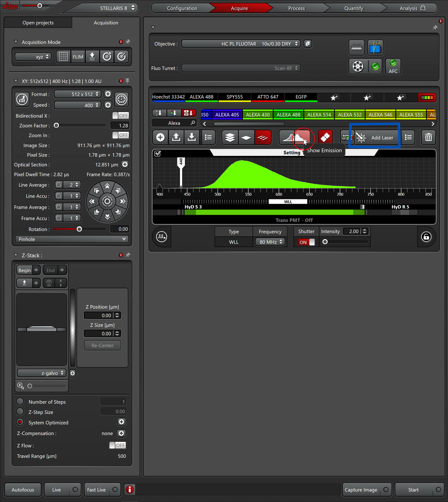Click the Zoom Factor slider handle
This screenshot has width=448, height=502.
[56, 125]
